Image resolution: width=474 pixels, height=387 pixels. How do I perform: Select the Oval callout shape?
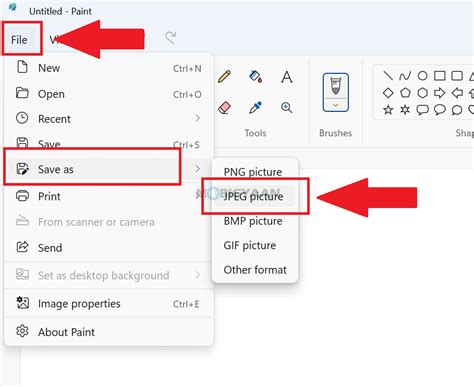[x=440, y=110]
